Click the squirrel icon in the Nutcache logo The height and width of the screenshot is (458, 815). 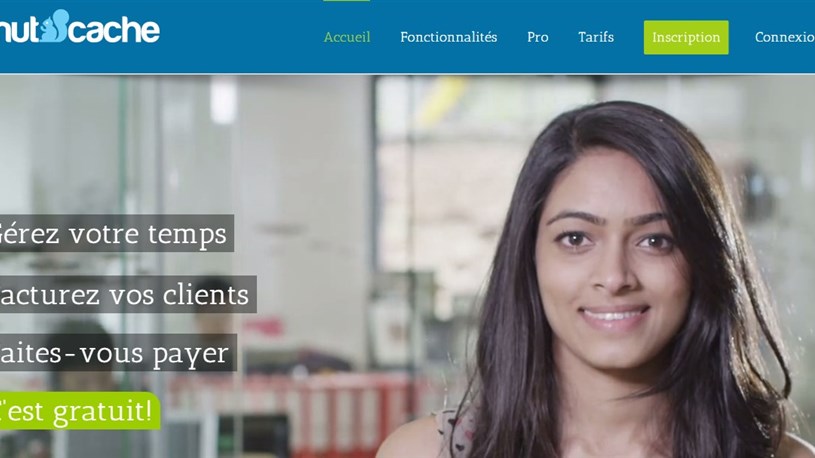coord(55,25)
